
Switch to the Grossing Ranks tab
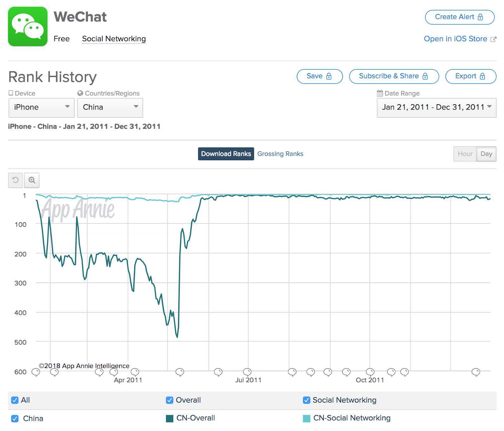point(280,154)
